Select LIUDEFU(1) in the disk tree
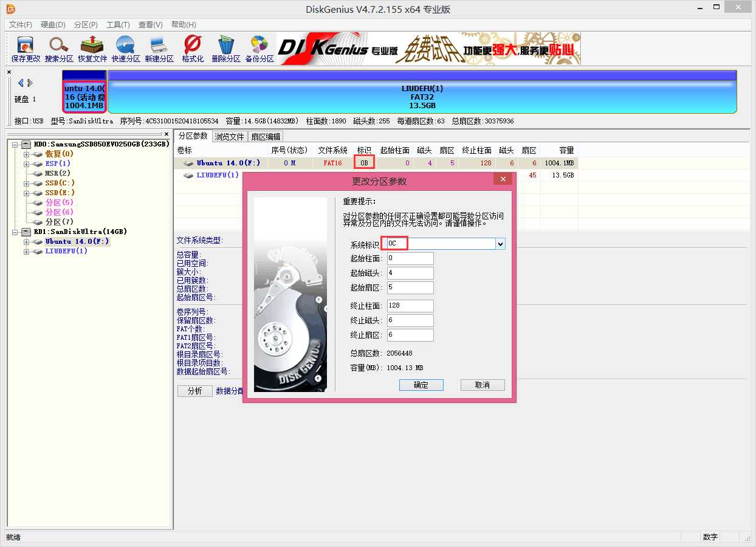 pos(66,251)
